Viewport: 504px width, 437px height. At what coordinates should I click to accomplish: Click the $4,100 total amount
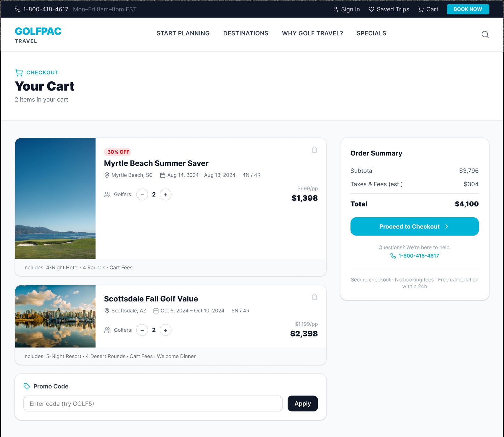click(x=467, y=204)
